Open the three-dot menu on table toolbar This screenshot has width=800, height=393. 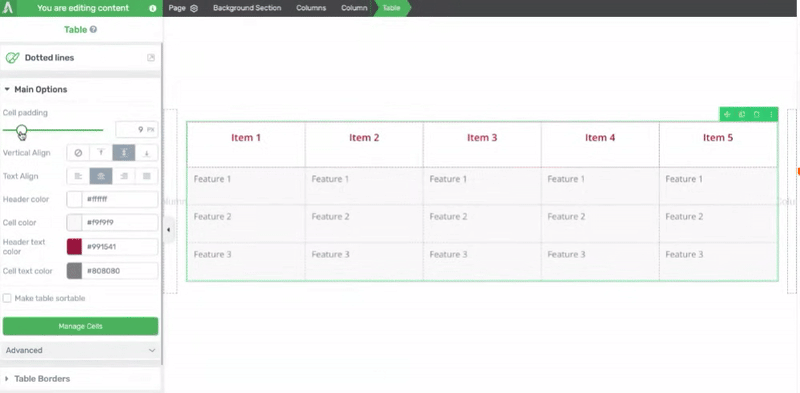[771, 114]
